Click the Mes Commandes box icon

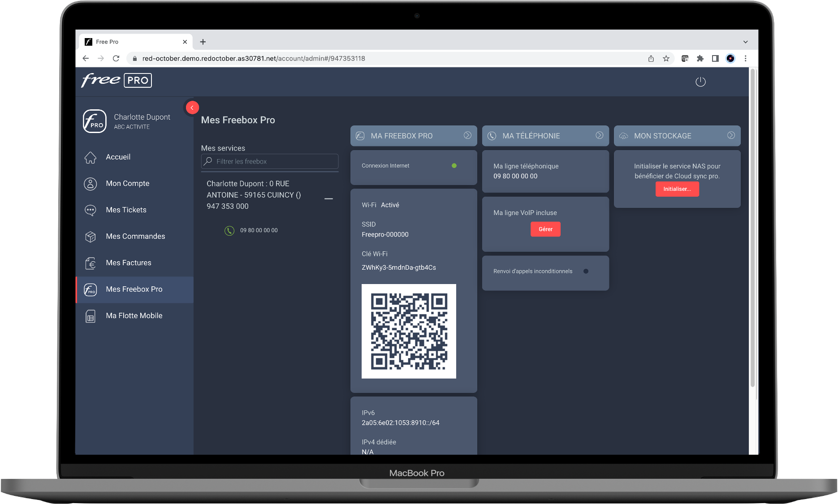(91, 237)
